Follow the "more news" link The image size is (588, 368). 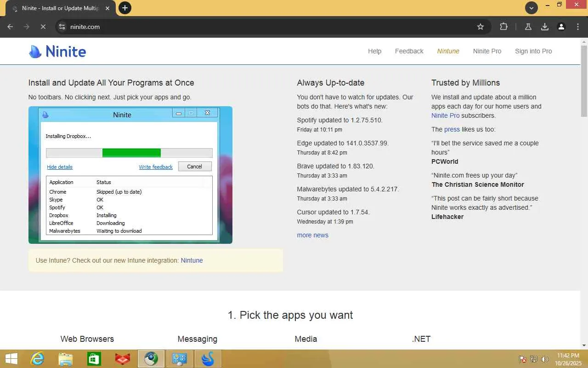[312, 235]
